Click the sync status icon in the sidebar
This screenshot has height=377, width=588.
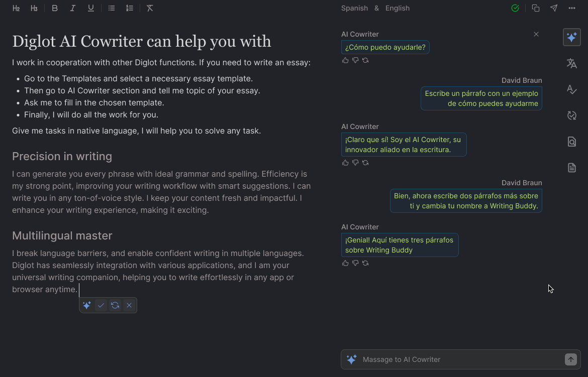[x=571, y=115]
